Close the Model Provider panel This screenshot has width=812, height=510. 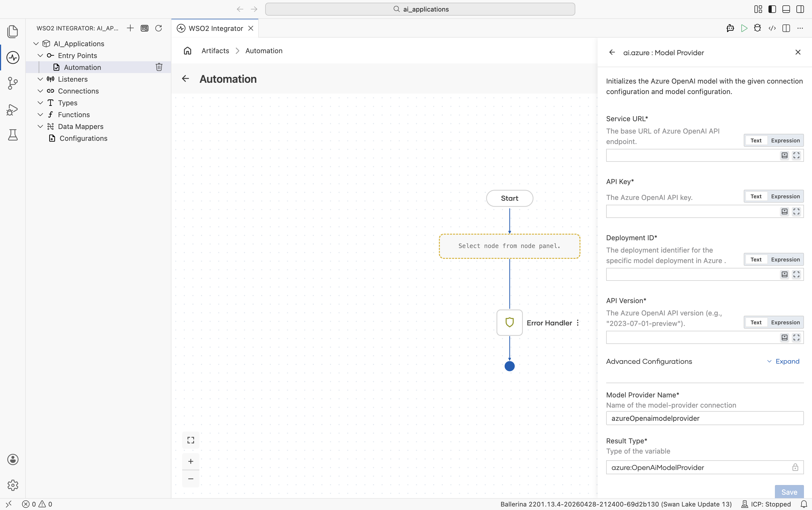pyautogui.click(x=798, y=52)
